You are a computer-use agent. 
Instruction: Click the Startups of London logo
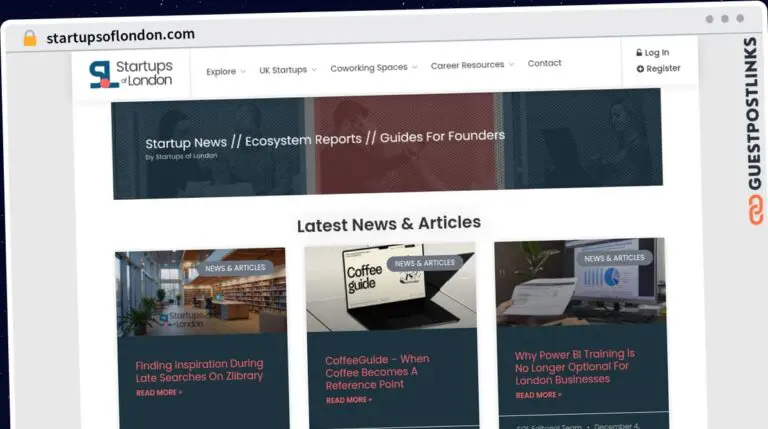click(131, 73)
